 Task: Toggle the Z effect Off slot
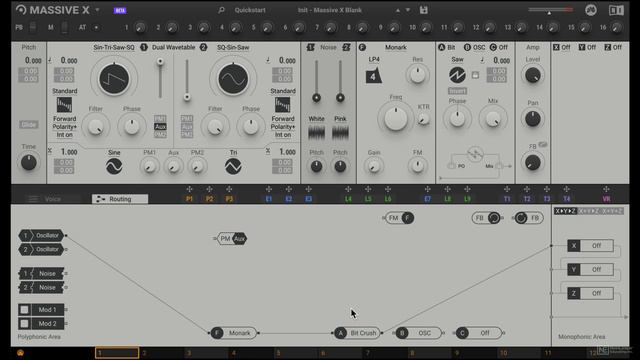point(590,293)
